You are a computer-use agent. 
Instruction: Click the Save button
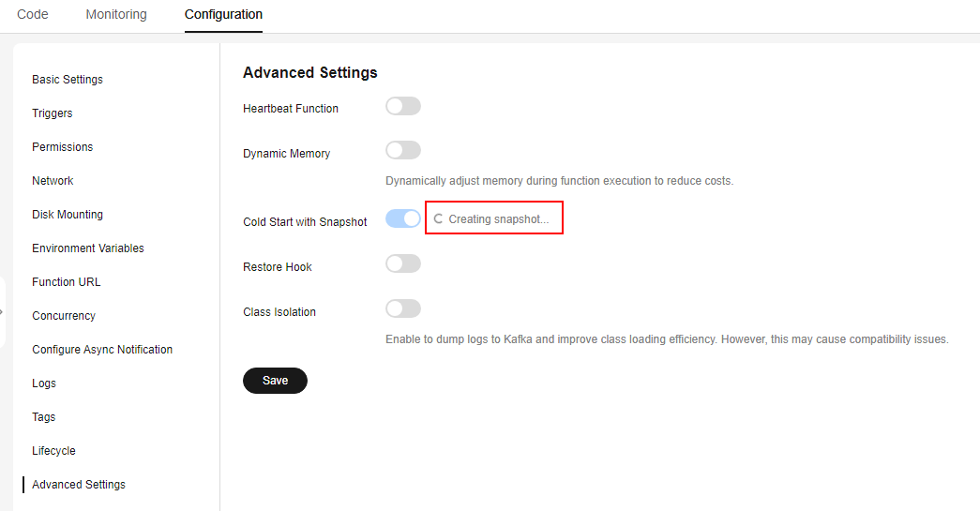point(275,381)
